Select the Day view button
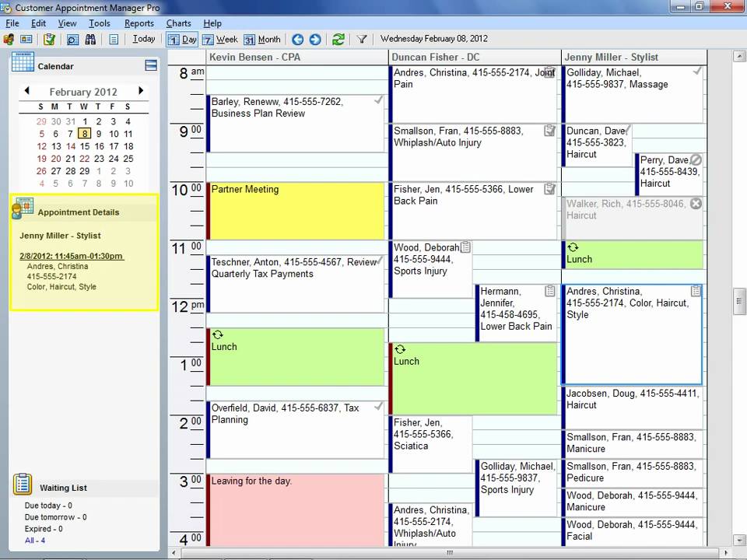This screenshot has height=560, width=747. point(182,40)
